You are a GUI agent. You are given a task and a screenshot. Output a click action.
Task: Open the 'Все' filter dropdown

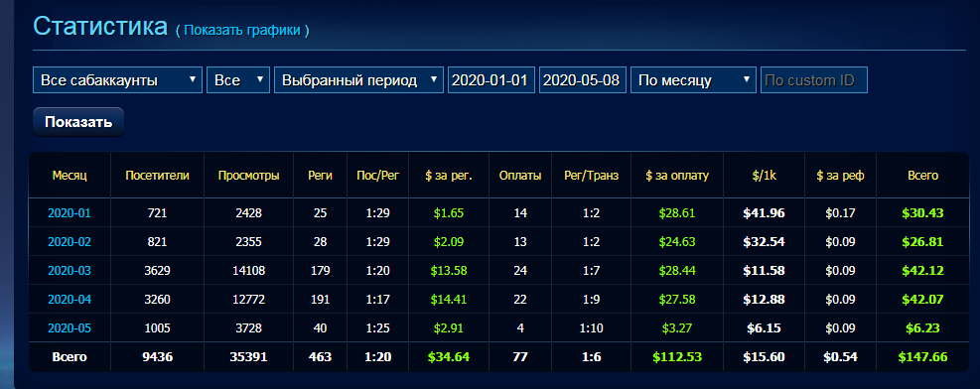tap(238, 80)
